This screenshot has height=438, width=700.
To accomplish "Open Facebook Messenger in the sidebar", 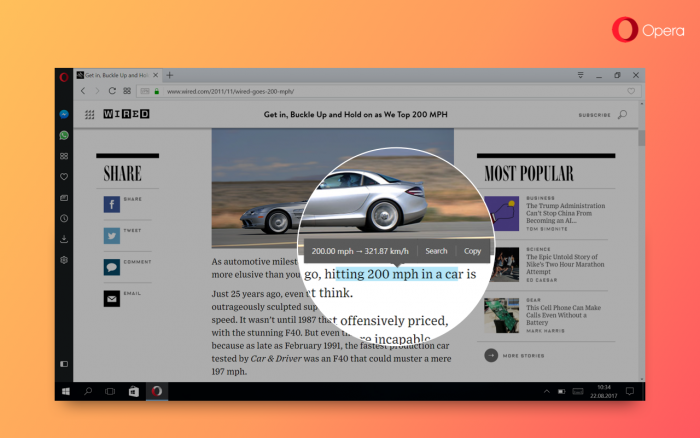I will coord(64,114).
